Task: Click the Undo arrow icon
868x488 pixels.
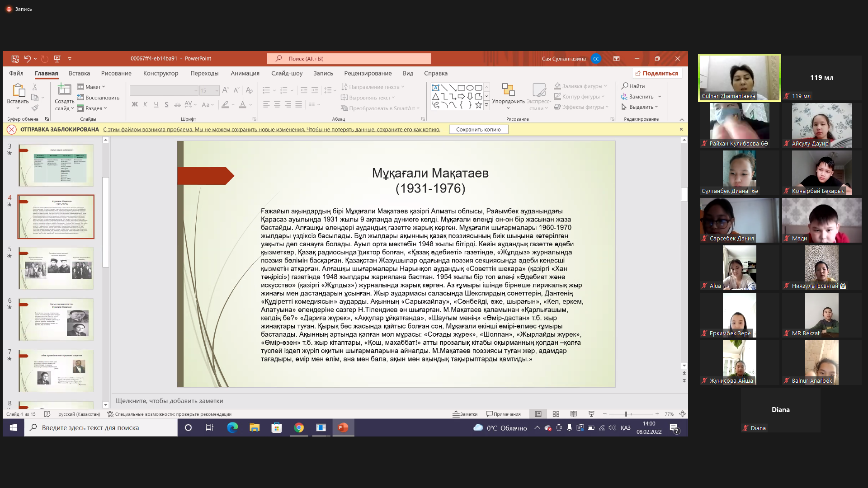Action: coord(27,59)
